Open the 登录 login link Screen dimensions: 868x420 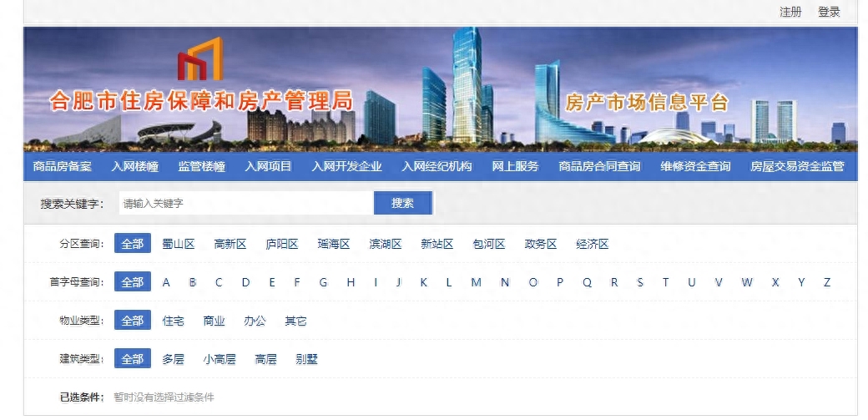click(x=829, y=13)
